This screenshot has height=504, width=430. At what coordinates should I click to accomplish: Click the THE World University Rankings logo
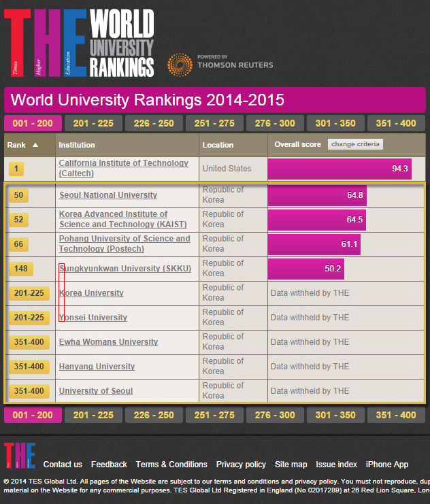click(79, 43)
